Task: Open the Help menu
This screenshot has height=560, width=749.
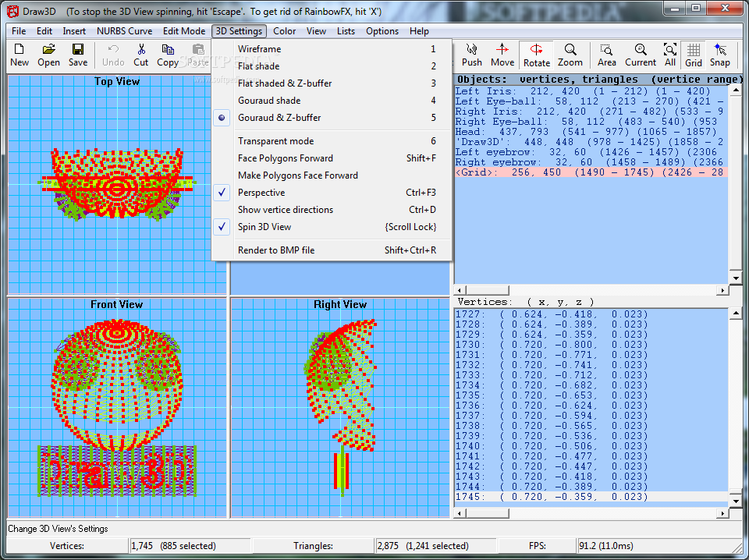Action: [419, 31]
